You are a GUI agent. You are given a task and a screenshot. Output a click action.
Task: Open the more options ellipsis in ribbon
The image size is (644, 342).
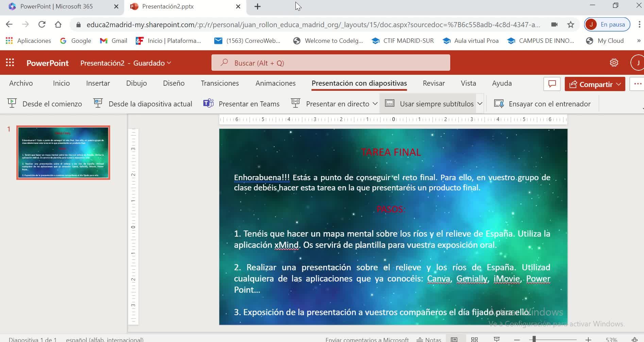[637, 84]
